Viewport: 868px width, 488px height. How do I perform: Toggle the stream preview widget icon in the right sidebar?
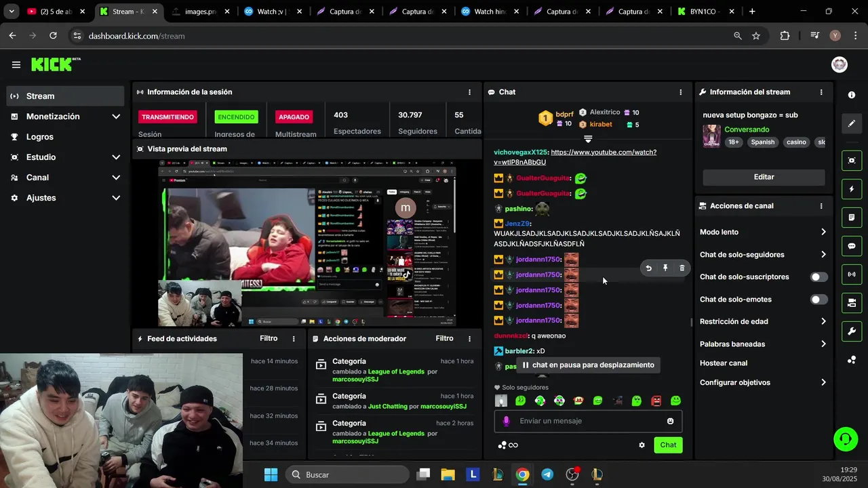coord(852,160)
